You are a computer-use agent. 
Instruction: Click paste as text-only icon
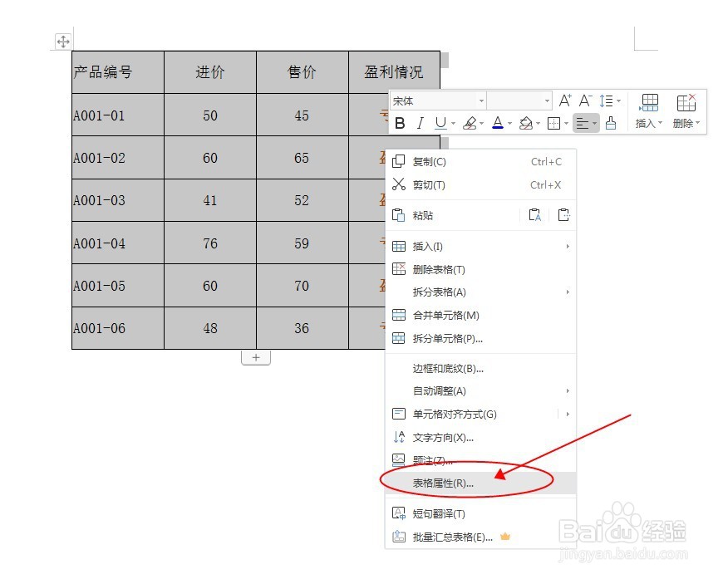click(535, 215)
